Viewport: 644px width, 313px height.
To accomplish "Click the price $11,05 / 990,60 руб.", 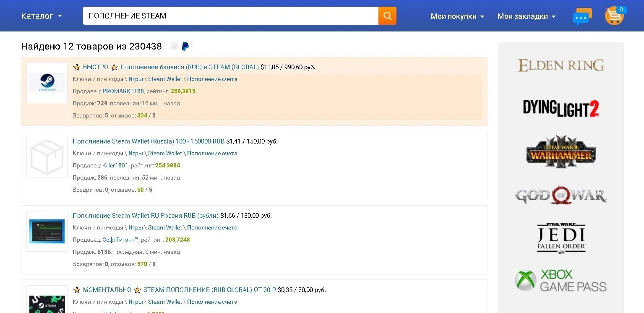I will [x=288, y=67].
